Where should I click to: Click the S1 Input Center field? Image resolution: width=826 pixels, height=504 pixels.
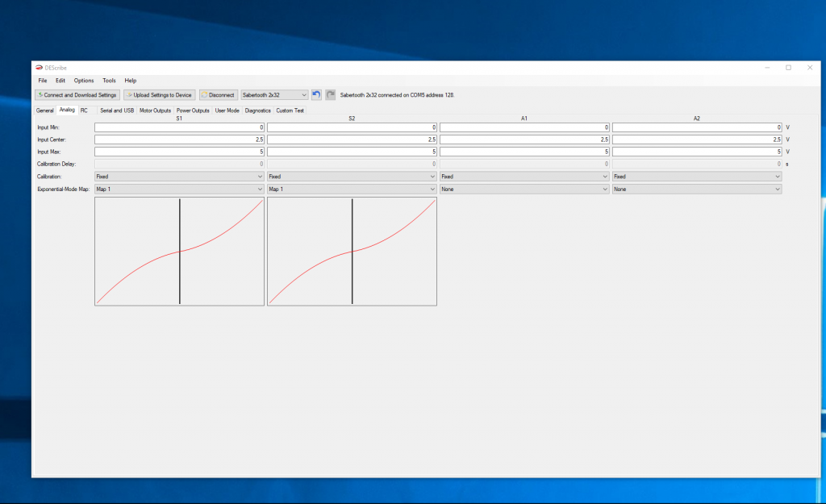click(x=179, y=140)
